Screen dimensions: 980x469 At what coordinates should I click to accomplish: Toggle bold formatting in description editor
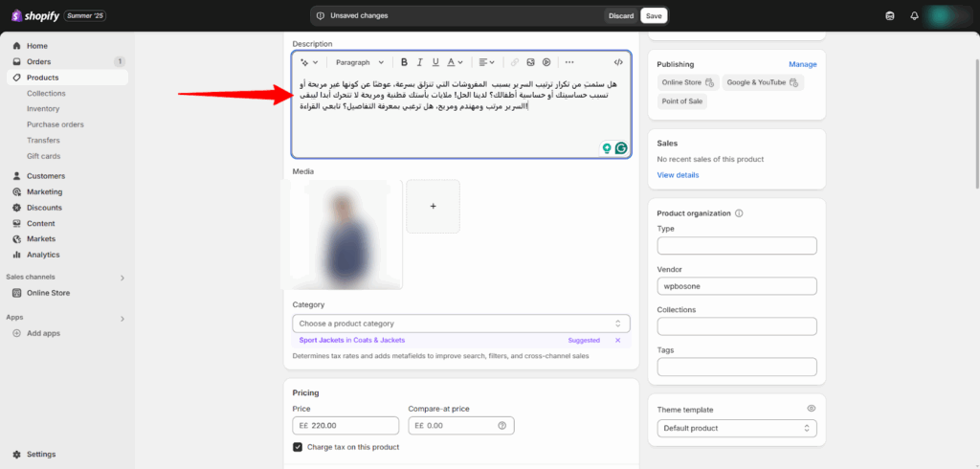404,62
